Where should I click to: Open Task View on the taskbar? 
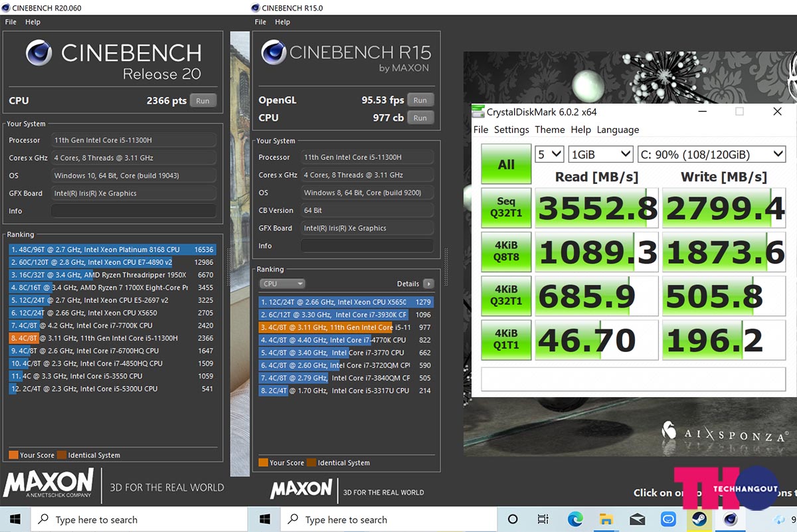click(x=543, y=519)
